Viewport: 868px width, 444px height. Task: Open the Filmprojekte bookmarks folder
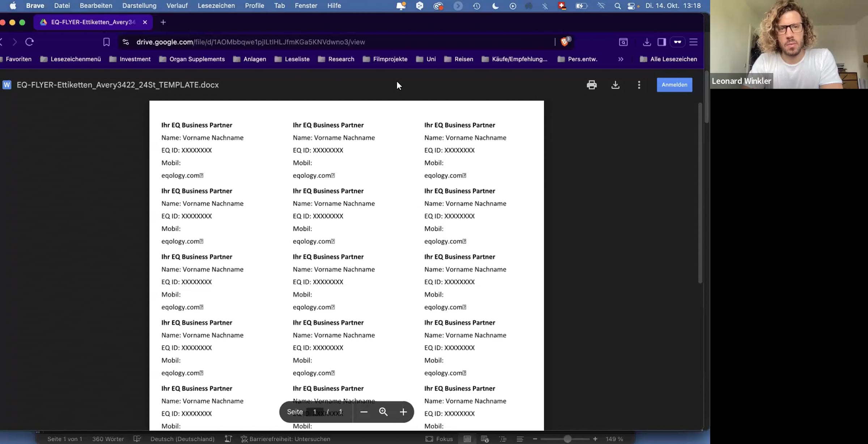click(x=385, y=59)
